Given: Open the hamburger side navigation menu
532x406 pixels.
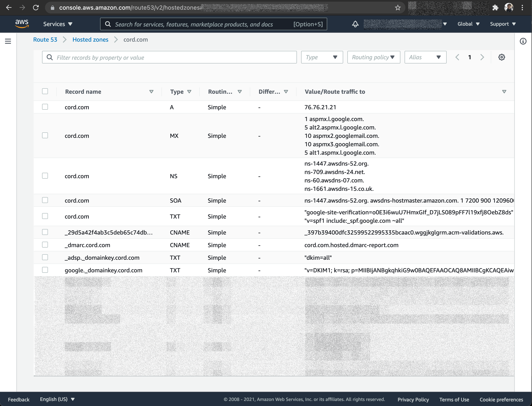Looking at the screenshot, I should point(8,41).
